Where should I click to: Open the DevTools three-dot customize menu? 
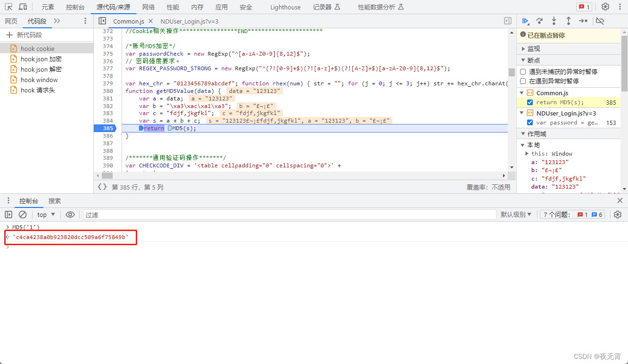(619, 7)
